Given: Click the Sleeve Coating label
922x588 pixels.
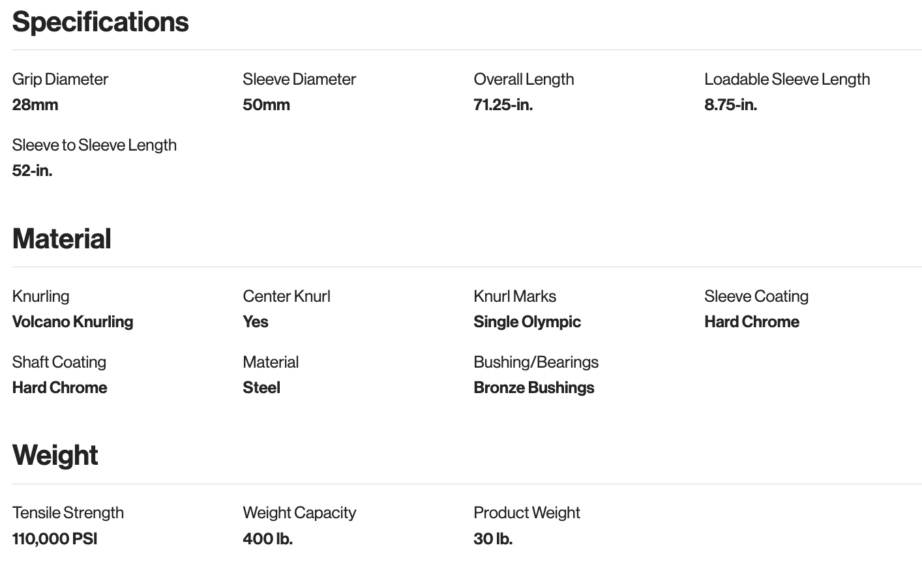Looking at the screenshot, I should pos(756,297).
